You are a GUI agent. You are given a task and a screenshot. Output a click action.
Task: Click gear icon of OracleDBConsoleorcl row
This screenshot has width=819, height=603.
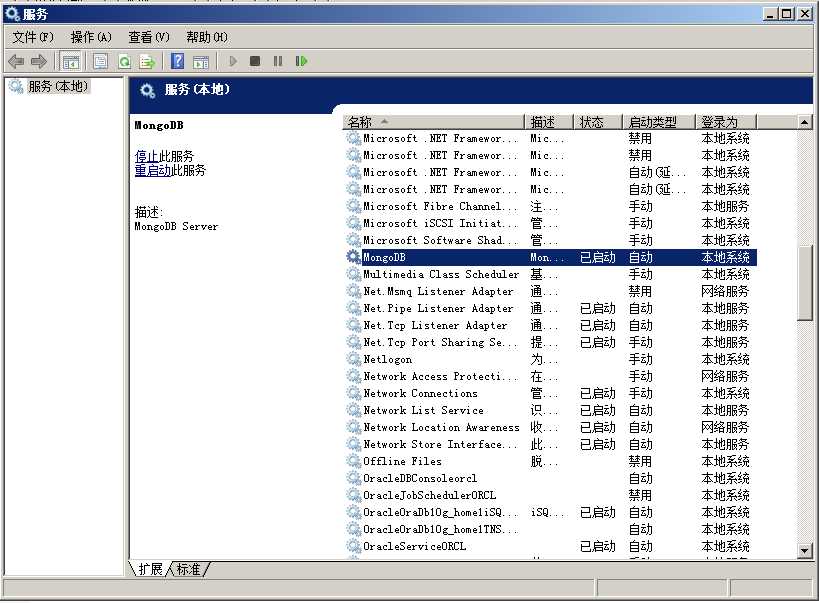point(354,478)
